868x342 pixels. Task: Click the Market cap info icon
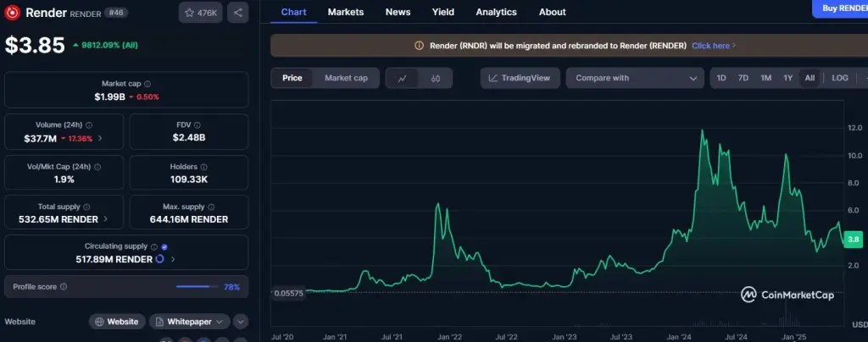[x=147, y=84]
